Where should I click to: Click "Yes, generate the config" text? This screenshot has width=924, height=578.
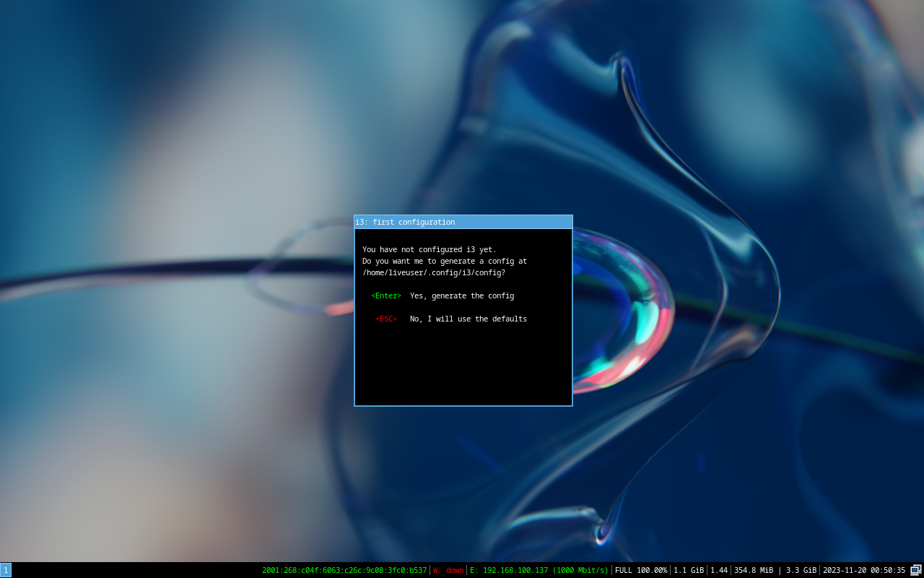(x=462, y=296)
